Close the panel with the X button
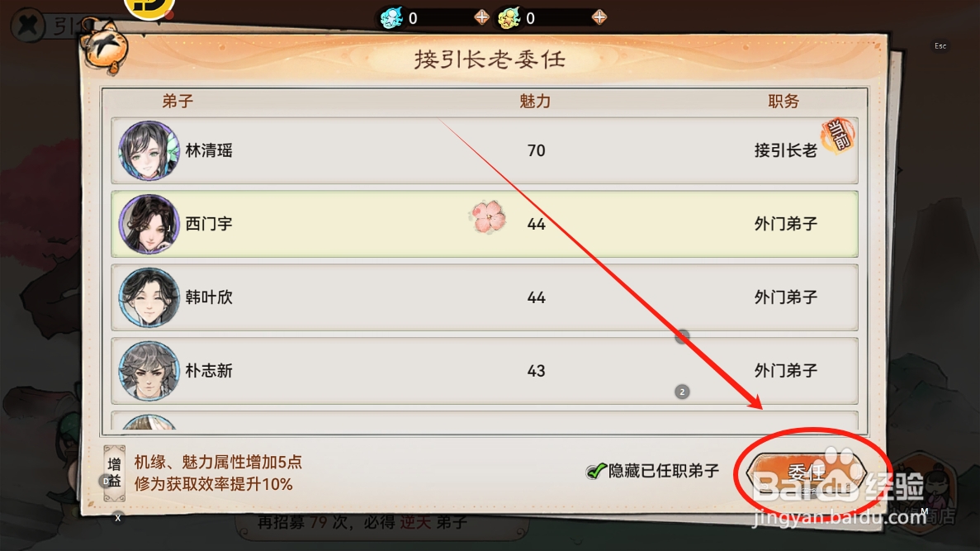980x551 pixels. (27, 26)
